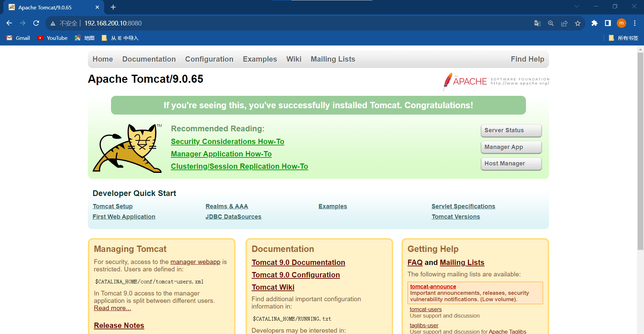
Task: Click the Server Status button
Action: (x=511, y=130)
